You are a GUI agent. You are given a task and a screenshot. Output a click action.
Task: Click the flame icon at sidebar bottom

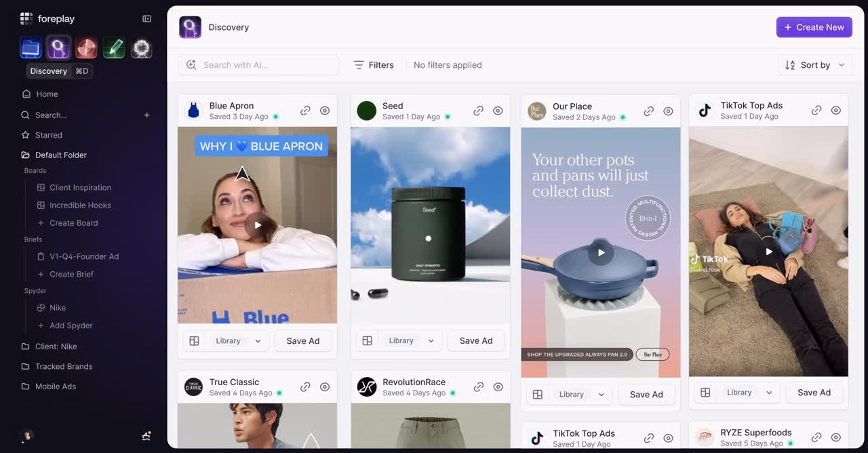tap(26, 436)
